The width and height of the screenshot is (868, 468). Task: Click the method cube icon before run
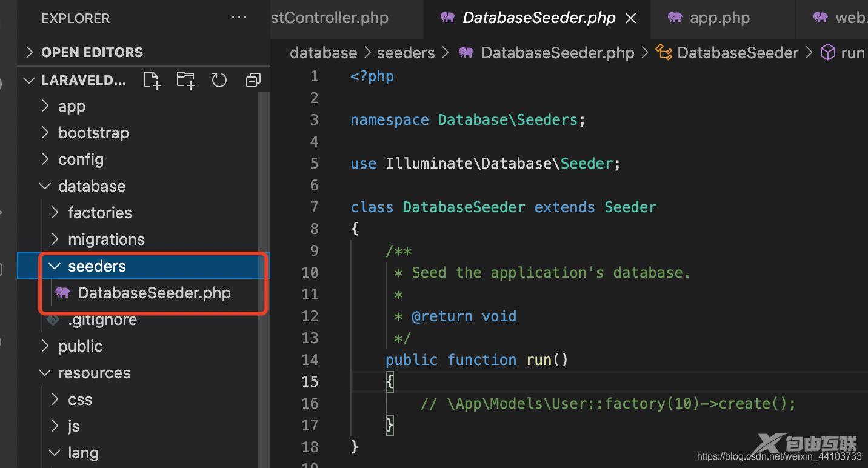coord(827,53)
